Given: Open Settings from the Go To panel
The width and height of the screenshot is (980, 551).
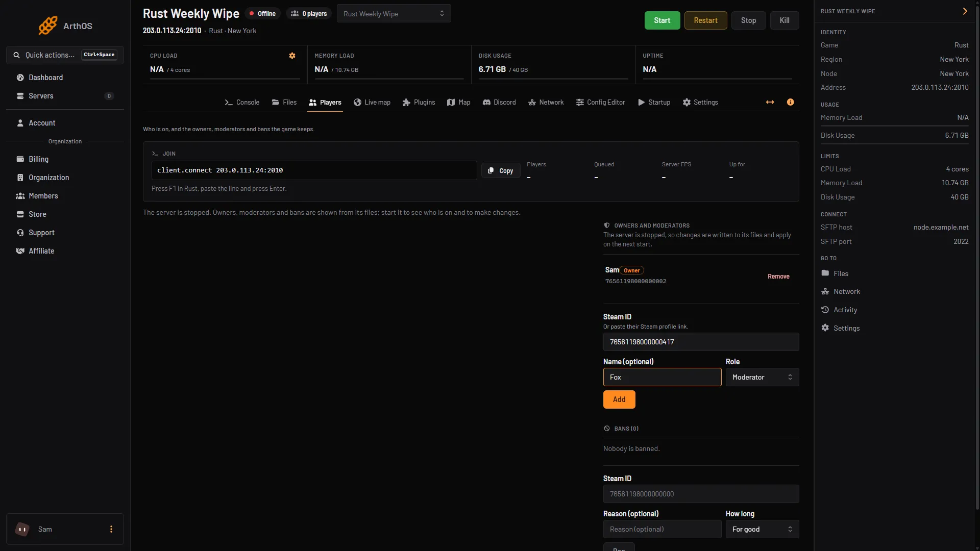Looking at the screenshot, I should coord(840,328).
